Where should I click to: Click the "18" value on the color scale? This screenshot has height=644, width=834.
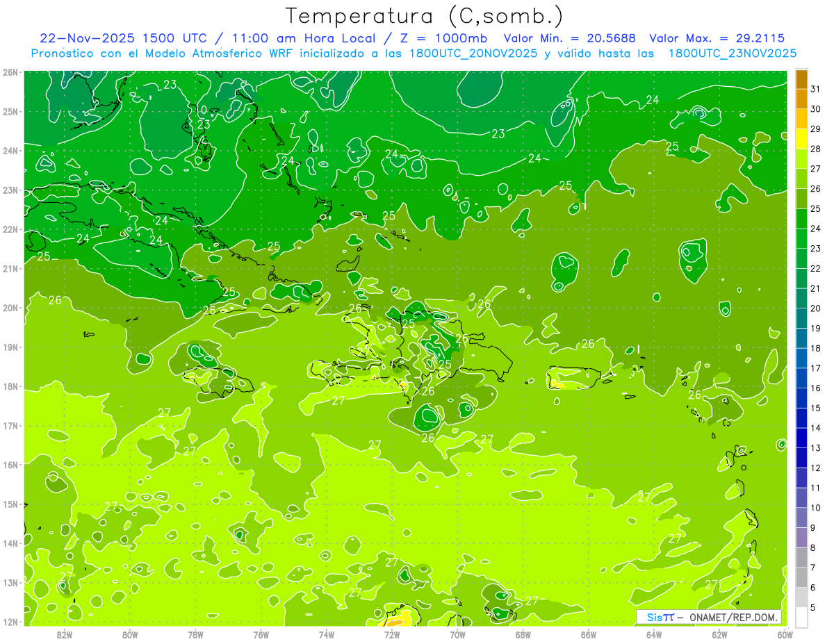click(x=815, y=348)
